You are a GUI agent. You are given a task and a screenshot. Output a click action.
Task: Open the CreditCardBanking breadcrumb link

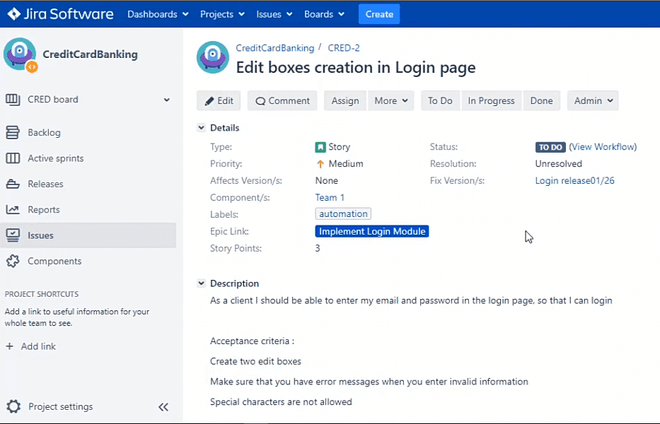[x=275, y=48]
